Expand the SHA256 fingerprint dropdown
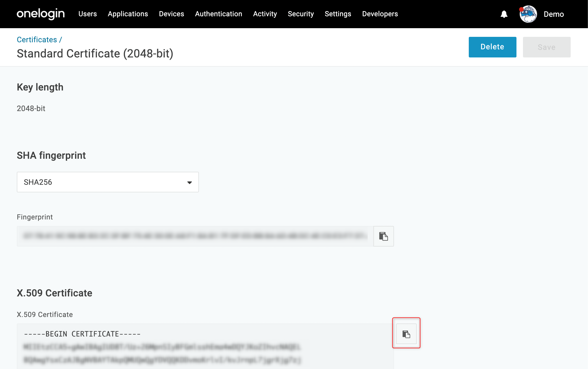Image resolution: width=588 pixels, height=369 pixels. [x=108, y=182]
